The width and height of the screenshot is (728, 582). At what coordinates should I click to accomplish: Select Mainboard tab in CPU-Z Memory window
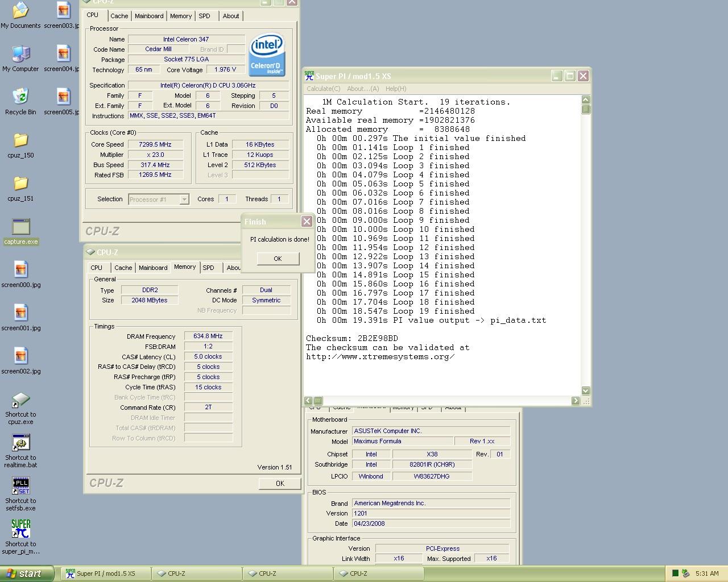coord(153,268)
